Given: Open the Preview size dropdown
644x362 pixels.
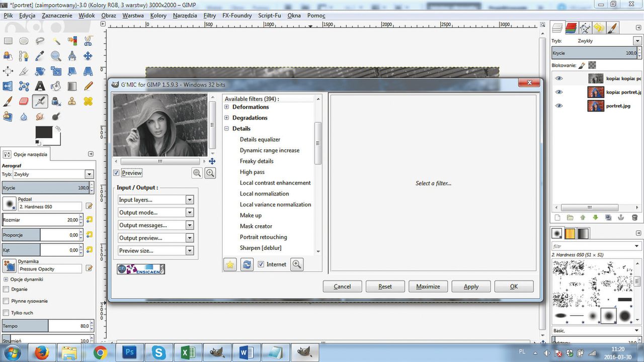Looking at the screenshot, I should 156,250.
